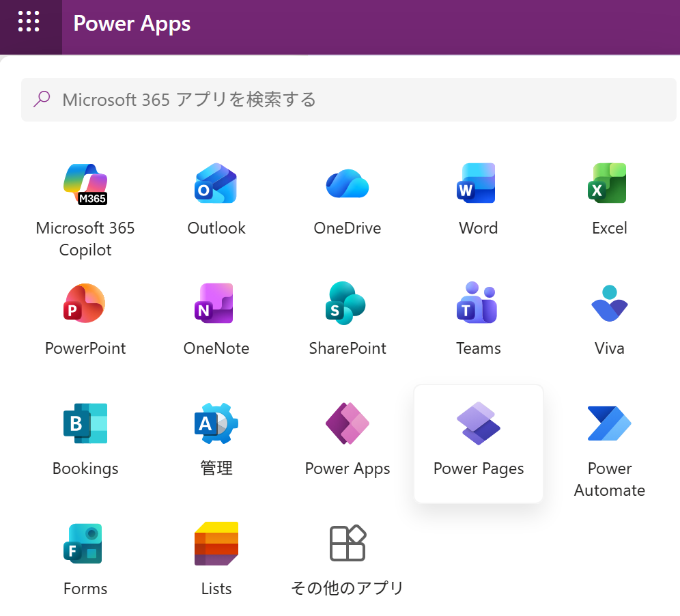
Task: Click the Microsoft 365 app search field
Action: [348, 100]
